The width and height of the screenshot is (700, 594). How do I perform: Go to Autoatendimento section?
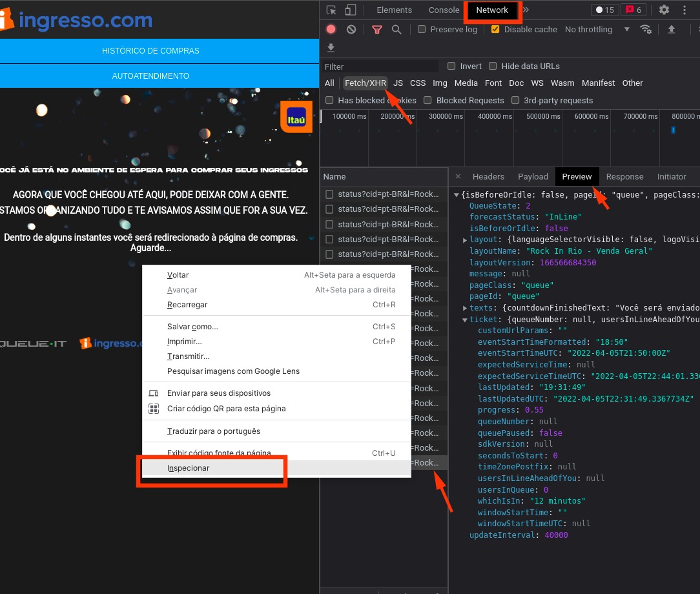[150, 76]
